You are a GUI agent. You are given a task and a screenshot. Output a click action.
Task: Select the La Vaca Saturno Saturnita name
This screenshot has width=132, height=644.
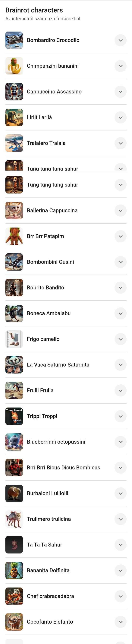click(x=58, y=365)
